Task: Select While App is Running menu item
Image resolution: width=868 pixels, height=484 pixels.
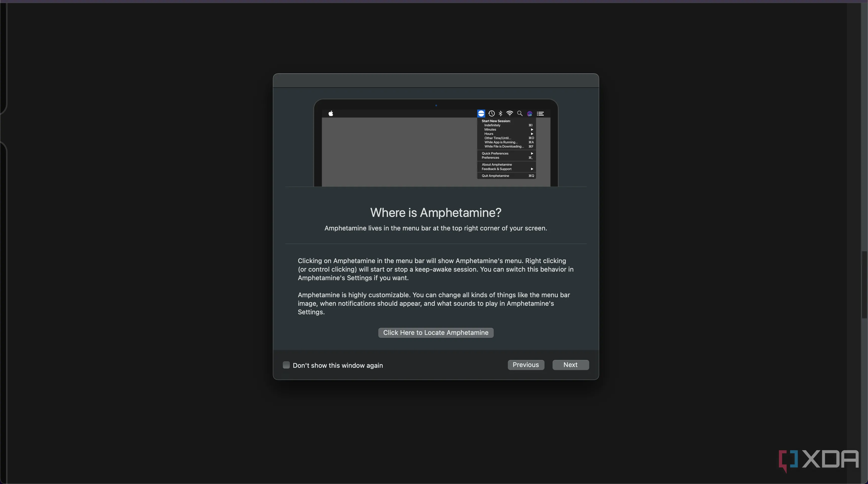Action: point(501,142)
